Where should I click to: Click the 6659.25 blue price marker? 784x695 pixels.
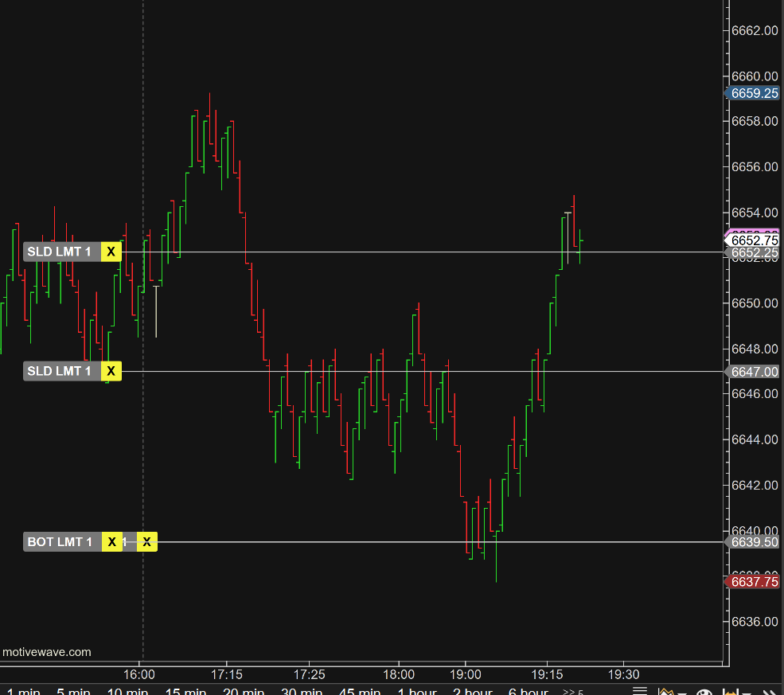point(752,93)
